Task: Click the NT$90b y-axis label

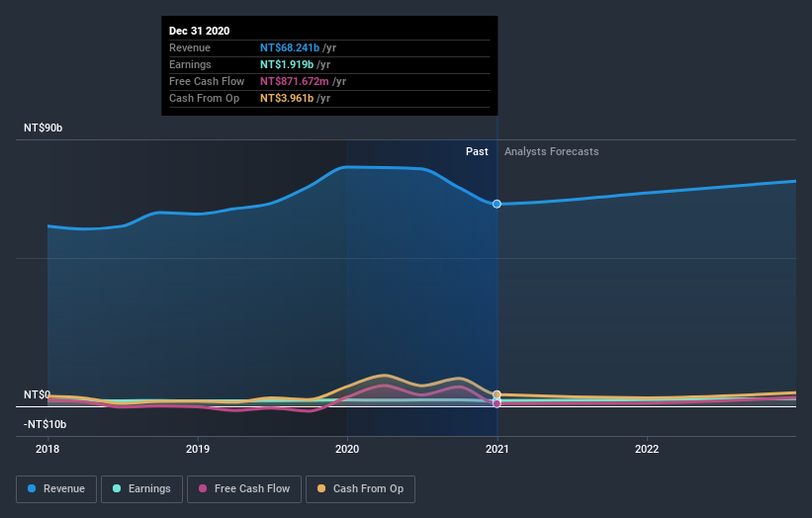Action: (x=43, y=128)
